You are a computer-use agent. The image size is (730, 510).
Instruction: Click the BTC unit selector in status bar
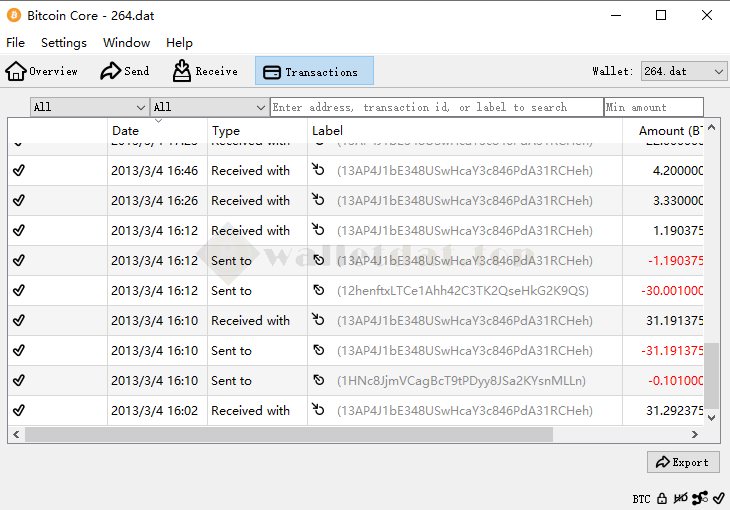click(641, 498)
